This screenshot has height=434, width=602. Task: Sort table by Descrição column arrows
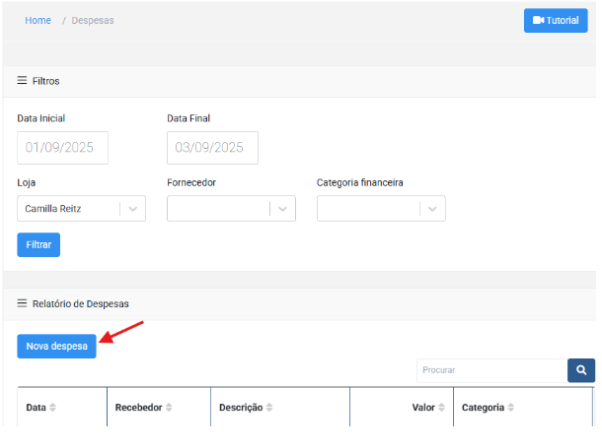269,407
